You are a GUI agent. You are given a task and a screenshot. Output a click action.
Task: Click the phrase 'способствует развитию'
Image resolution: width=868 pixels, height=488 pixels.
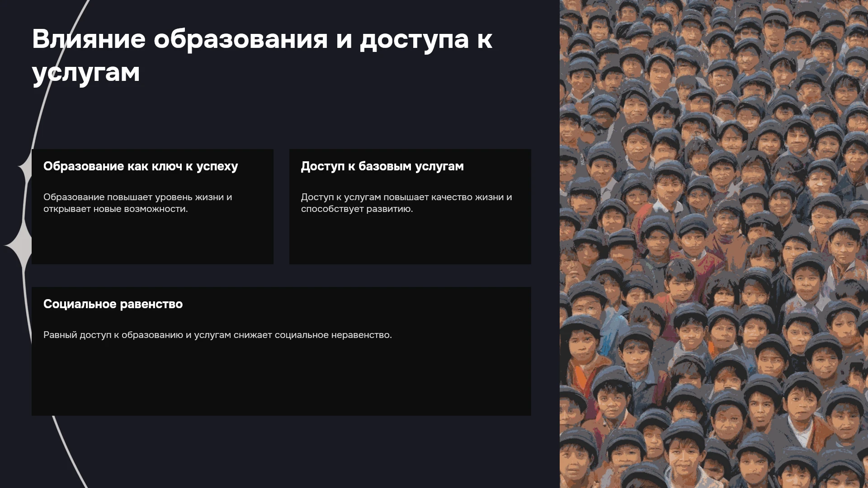point(357,209)
